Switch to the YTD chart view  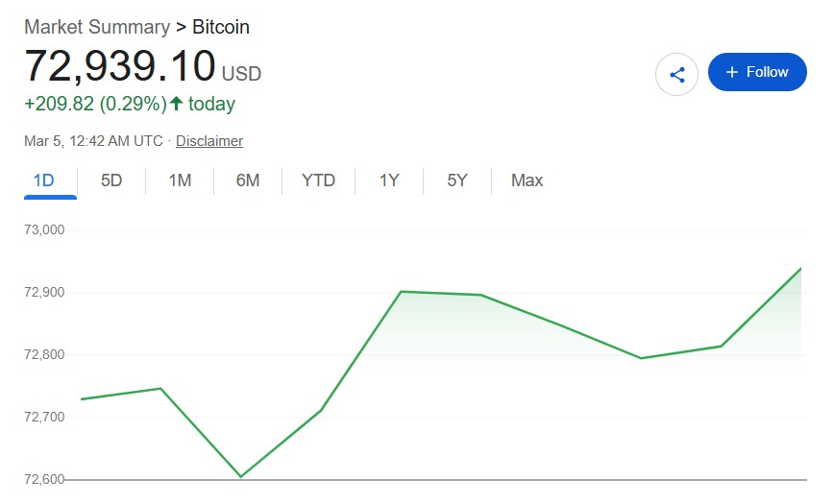(318, 180)
